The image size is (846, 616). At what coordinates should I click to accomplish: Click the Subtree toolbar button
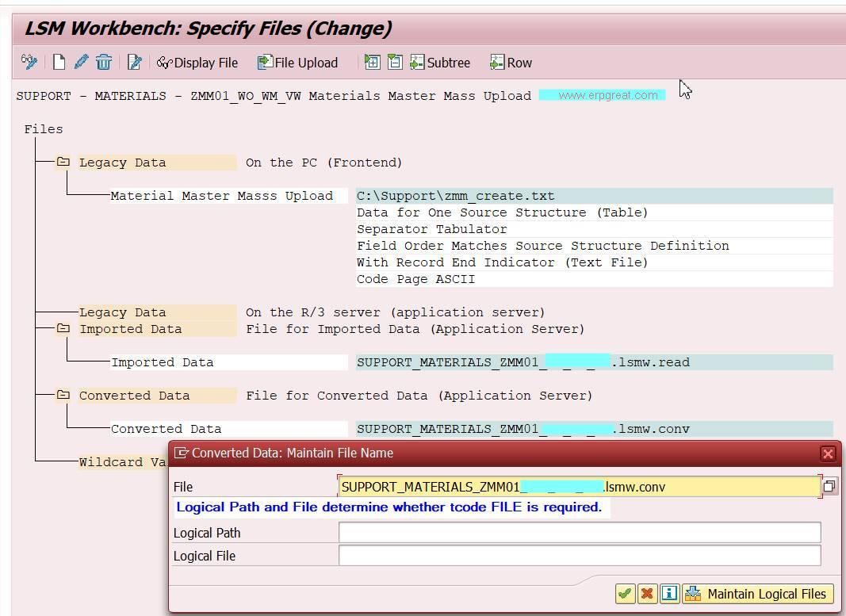click(440, 63)
